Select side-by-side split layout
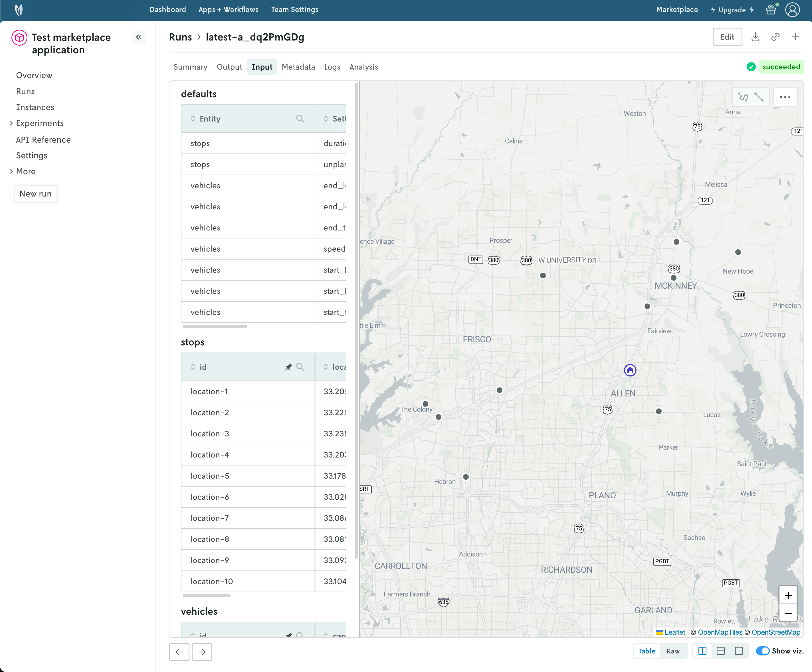 [x=702, y=651]
